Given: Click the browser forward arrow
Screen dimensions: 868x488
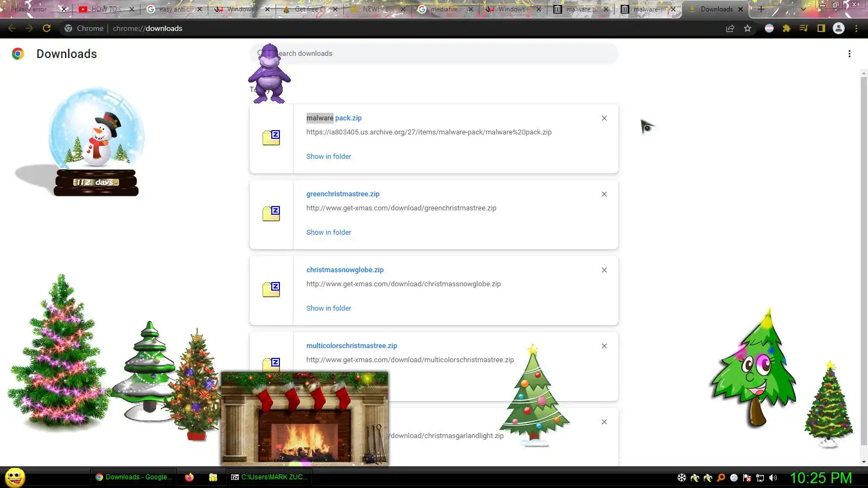Looking at the screenshot, I should tap(29, 28).
